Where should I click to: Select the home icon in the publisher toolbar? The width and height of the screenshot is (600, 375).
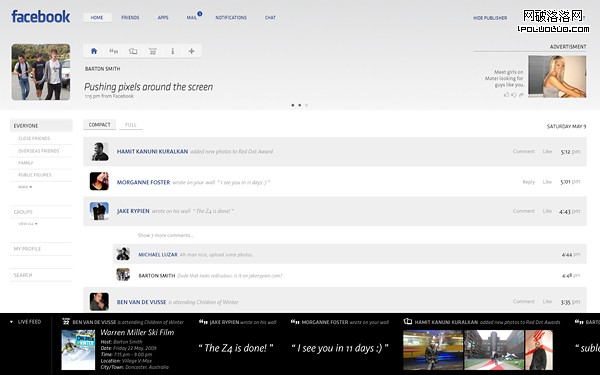[x=94, y=51]
